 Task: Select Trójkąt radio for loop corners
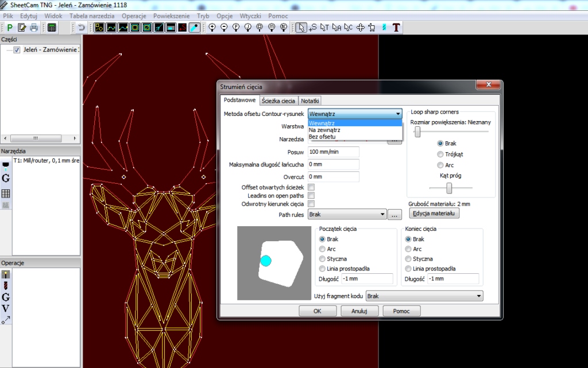440,154
